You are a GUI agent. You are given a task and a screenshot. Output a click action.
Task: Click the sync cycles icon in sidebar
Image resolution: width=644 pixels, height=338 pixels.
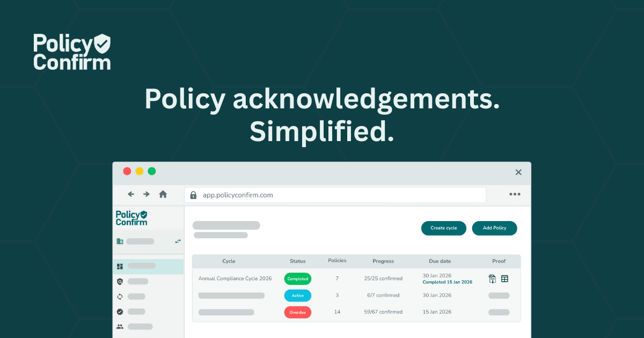point(119,296)
